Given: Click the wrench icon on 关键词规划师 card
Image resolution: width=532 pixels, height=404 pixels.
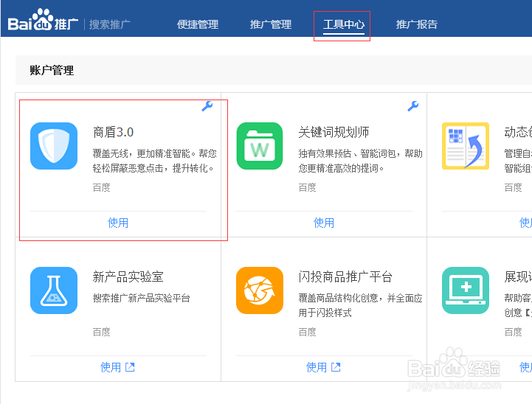Looking at the screenshot, I should [413, 106].
